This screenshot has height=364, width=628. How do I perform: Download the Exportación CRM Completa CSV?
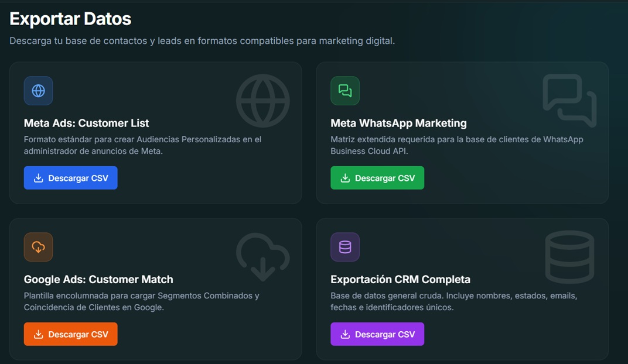pos(377,334)
